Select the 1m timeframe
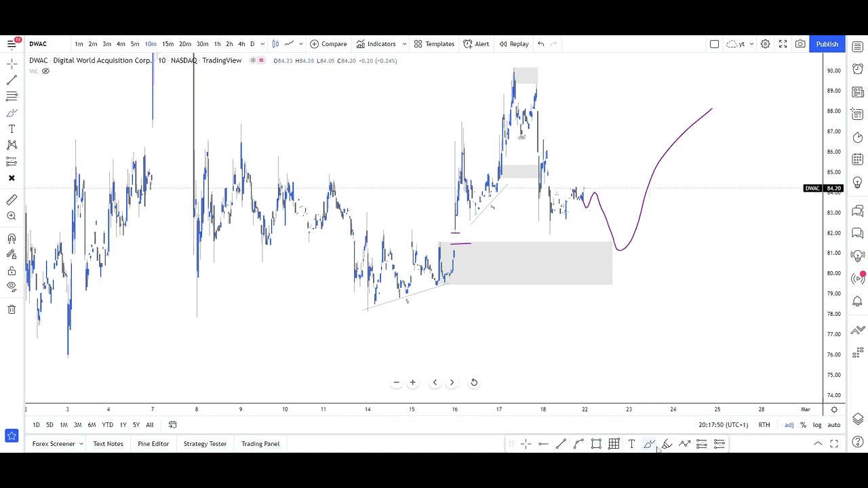868x488 pixels. tap(79, 44)
